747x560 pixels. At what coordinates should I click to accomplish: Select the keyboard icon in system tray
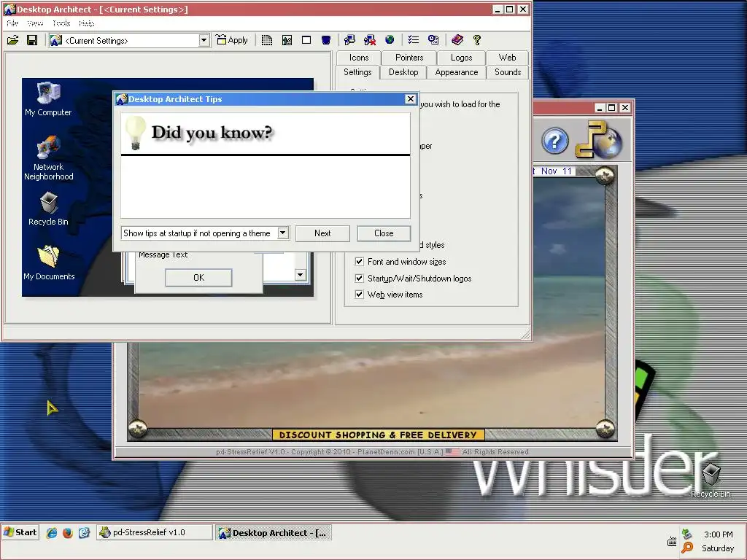(672, 541)
